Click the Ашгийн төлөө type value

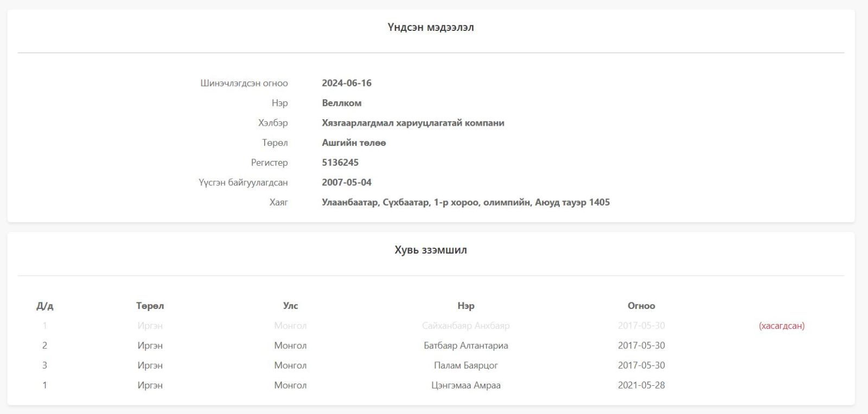(x=353, y=143)
